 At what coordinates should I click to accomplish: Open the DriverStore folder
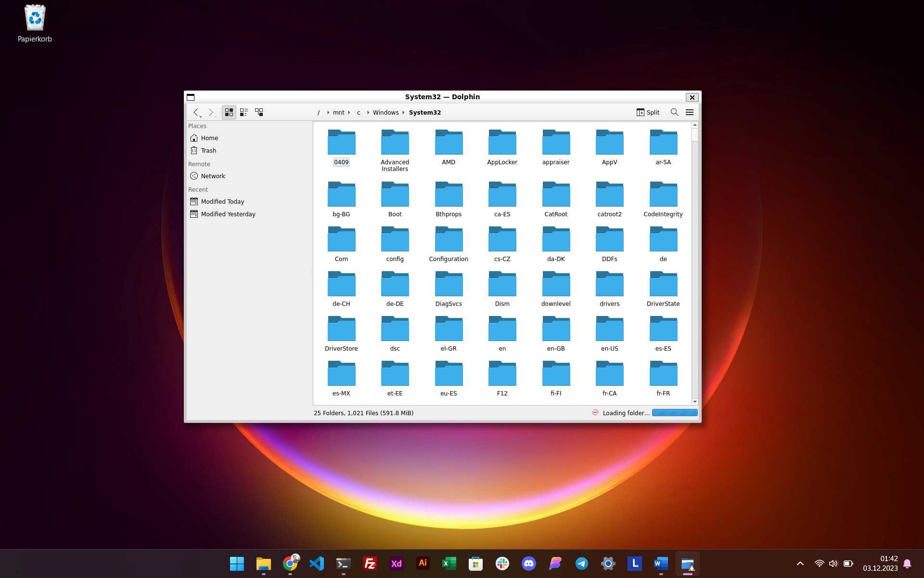[341, 332]
